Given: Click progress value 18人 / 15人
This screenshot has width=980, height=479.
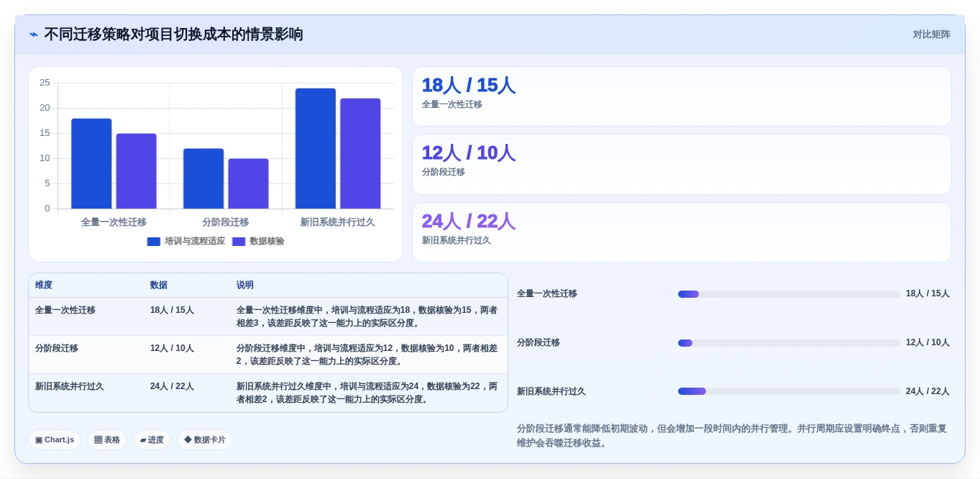Looking at the screenshot, I should [928, 293].
